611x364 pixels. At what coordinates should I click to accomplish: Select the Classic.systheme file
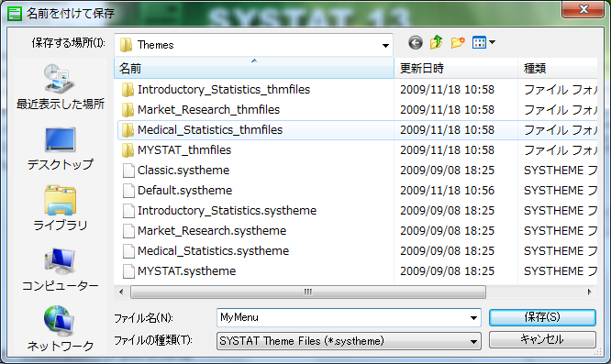(x=183, y=171)
